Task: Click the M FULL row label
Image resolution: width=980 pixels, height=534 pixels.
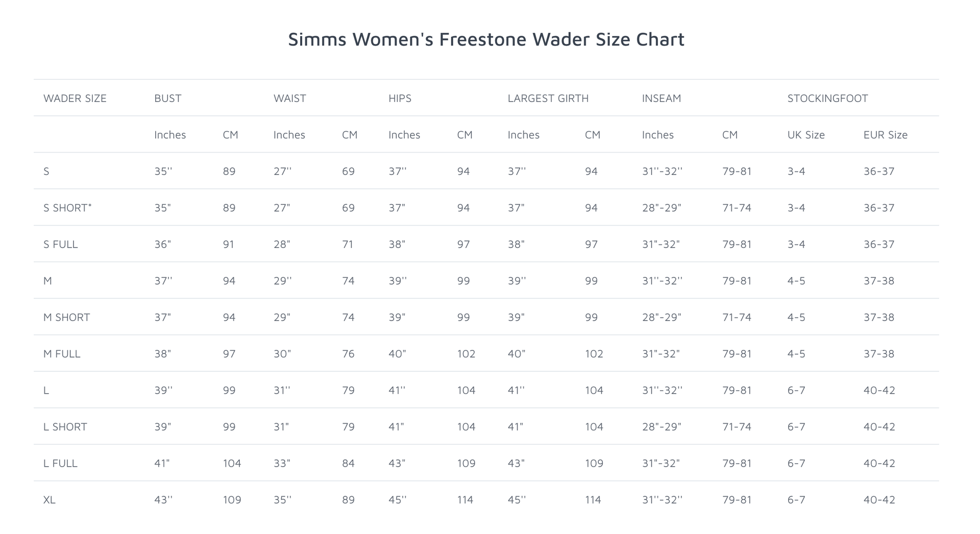Action: click(62, 354)
